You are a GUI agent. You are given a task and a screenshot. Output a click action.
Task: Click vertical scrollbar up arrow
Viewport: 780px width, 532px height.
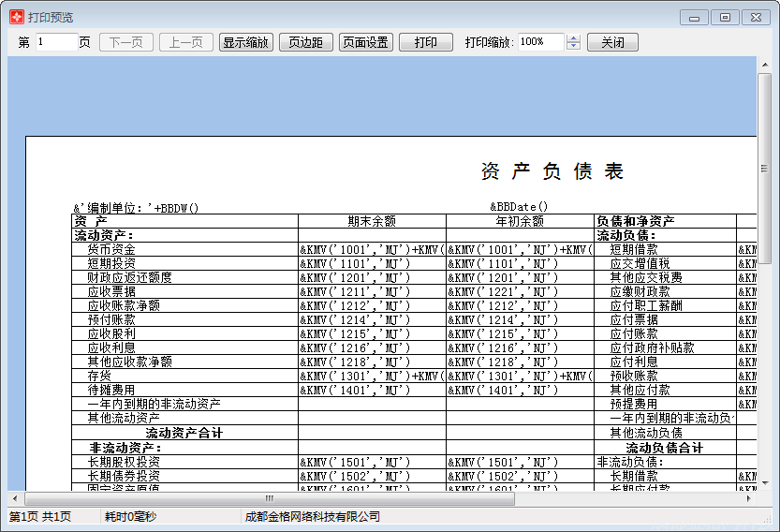pos(764,64)
